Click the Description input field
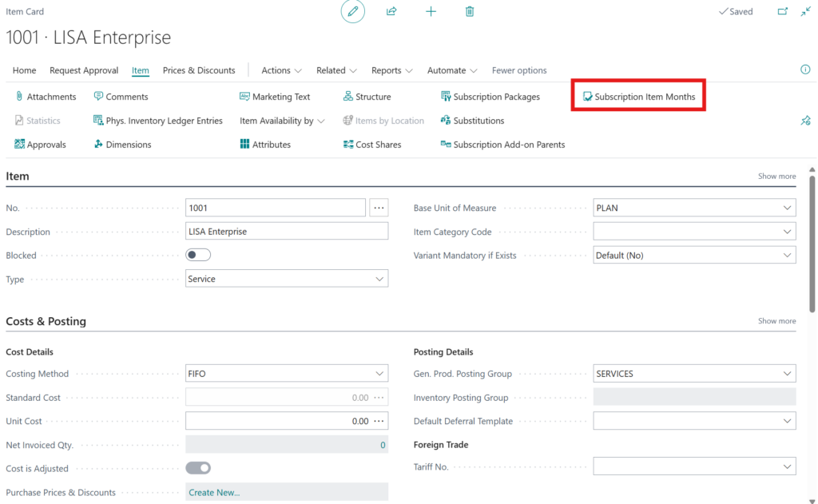The height and width of the screenshot is (504, 818). coord(286,232)
